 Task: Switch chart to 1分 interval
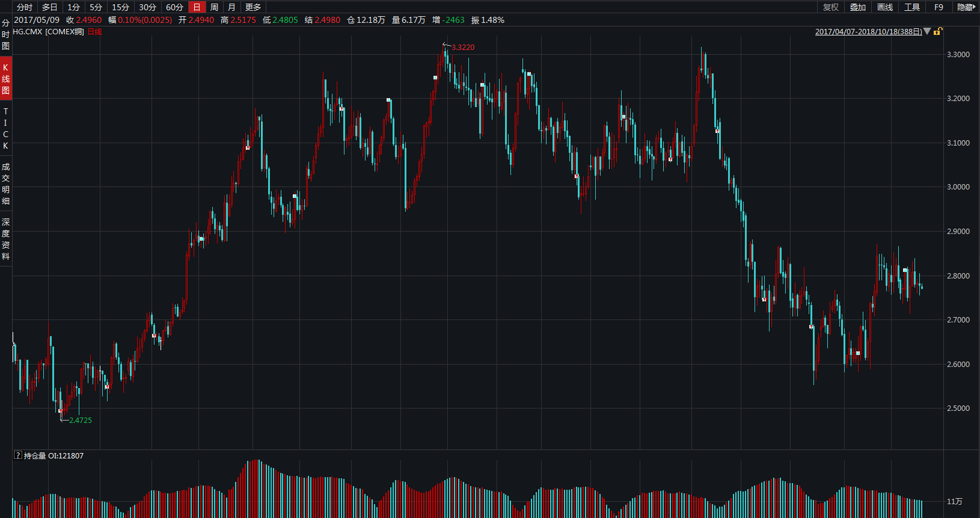pos(73,7)
